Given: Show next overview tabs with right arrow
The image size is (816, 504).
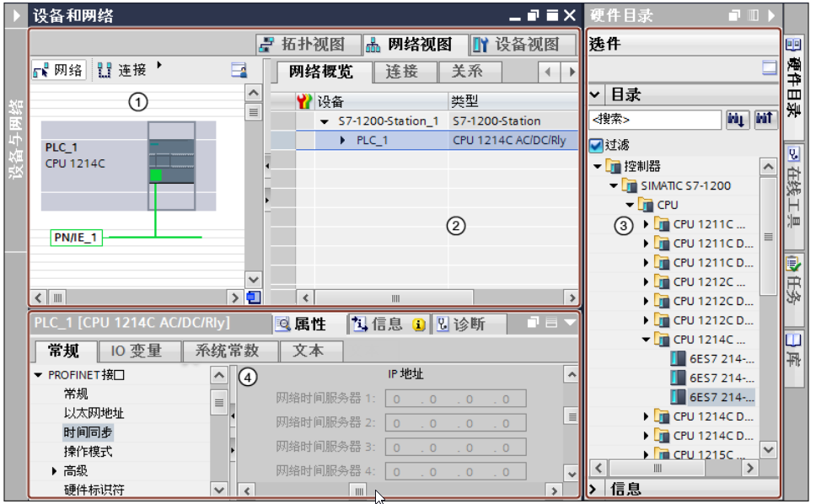Looking at the screenshot, I should click(x=571, y=72).
